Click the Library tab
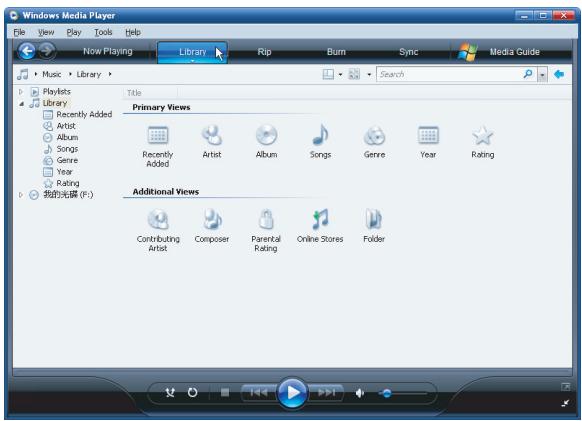Image resolution: width=582 pixels, height=421 pixels. pyautogui.click(x=192, y=52)
